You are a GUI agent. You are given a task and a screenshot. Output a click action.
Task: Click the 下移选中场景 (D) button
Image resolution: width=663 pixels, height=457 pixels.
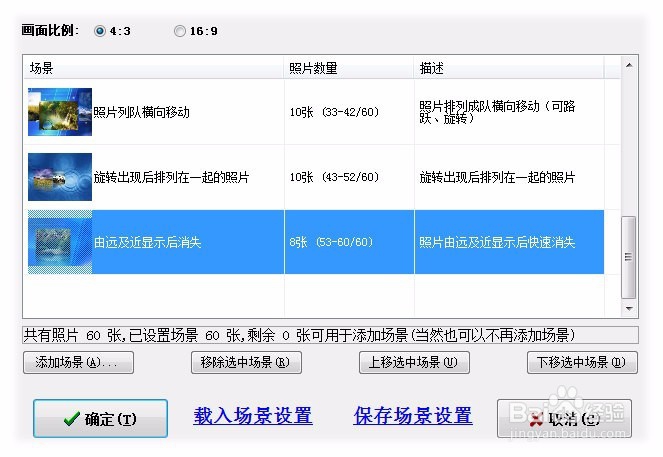[x=582, y=362]
